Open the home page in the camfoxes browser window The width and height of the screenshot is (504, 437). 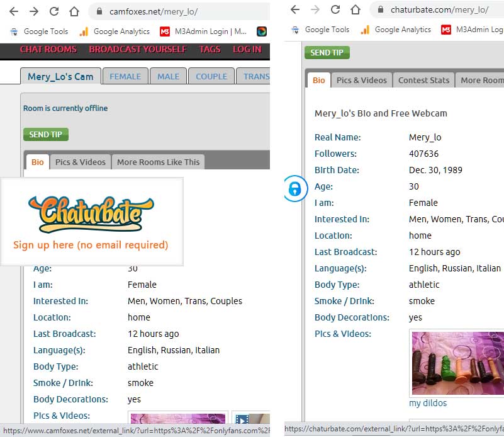[x=74, y=11]
